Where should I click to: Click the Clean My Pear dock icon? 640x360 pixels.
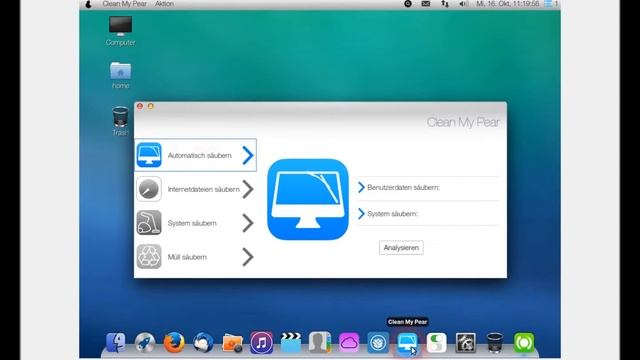[407, 342]
